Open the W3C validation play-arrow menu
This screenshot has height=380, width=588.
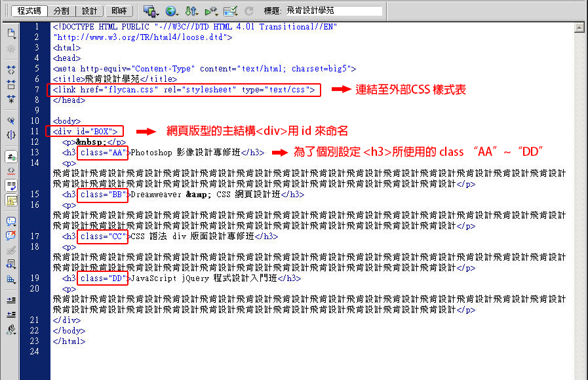click(x=212, y=11)
